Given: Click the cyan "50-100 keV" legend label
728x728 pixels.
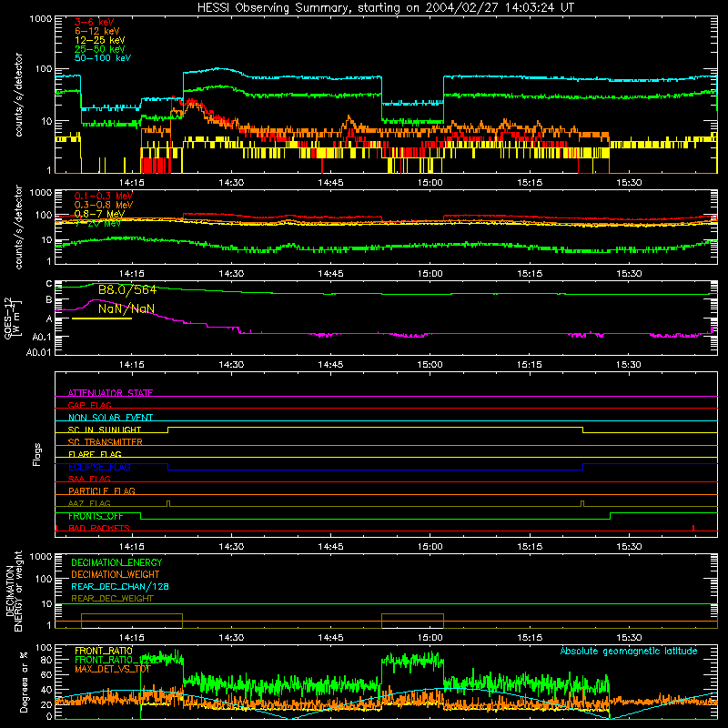Looking at the screenshot, I should click(x=103, y=58).
